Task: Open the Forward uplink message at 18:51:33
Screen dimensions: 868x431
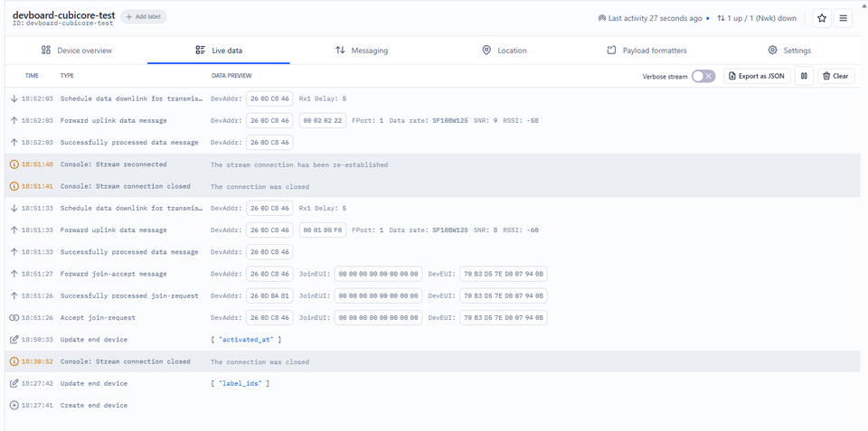Action: [x=433, y=230]
